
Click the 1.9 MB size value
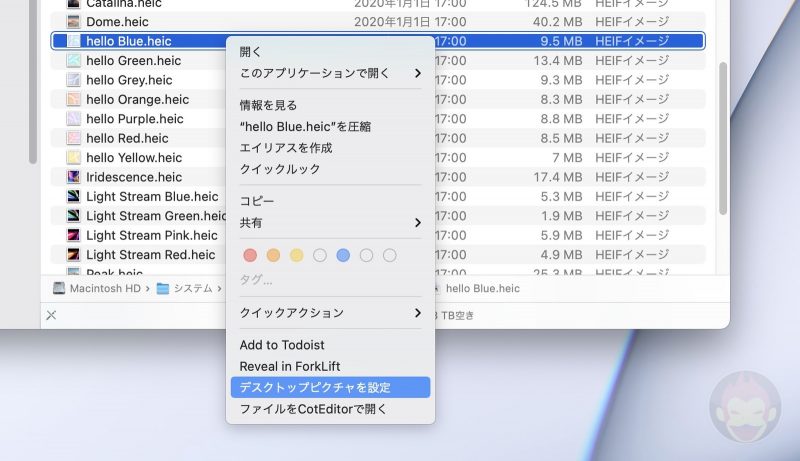pyautogui.click(x=561, y=216)
